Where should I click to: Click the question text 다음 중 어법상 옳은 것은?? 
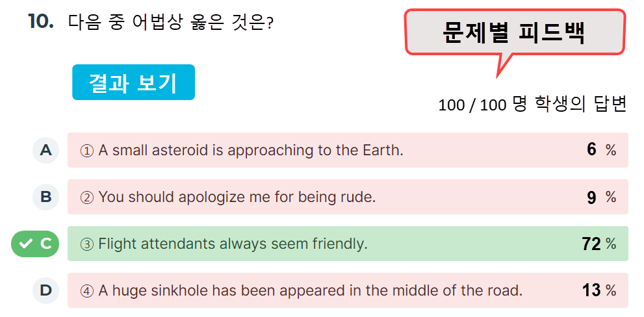171,22
